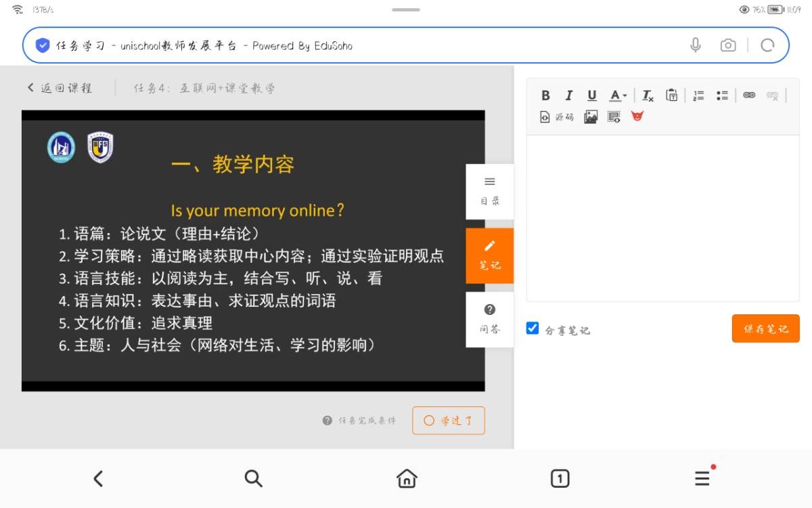Click the 保存笔记 button
The height and width of the screenshot is (508, 812).
pos(765,329)
